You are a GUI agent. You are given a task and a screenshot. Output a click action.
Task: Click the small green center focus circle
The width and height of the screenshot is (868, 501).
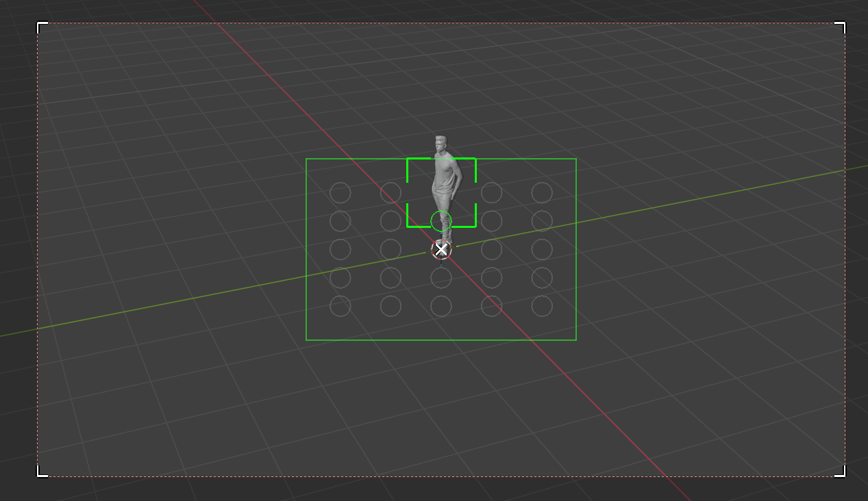[441, 221]
